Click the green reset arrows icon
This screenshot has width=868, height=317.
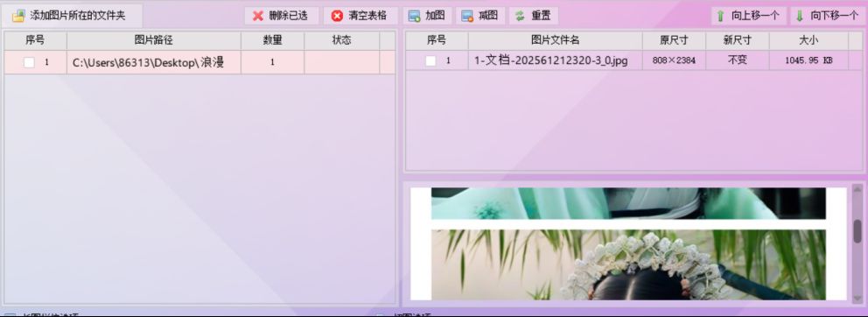[519, 16]
